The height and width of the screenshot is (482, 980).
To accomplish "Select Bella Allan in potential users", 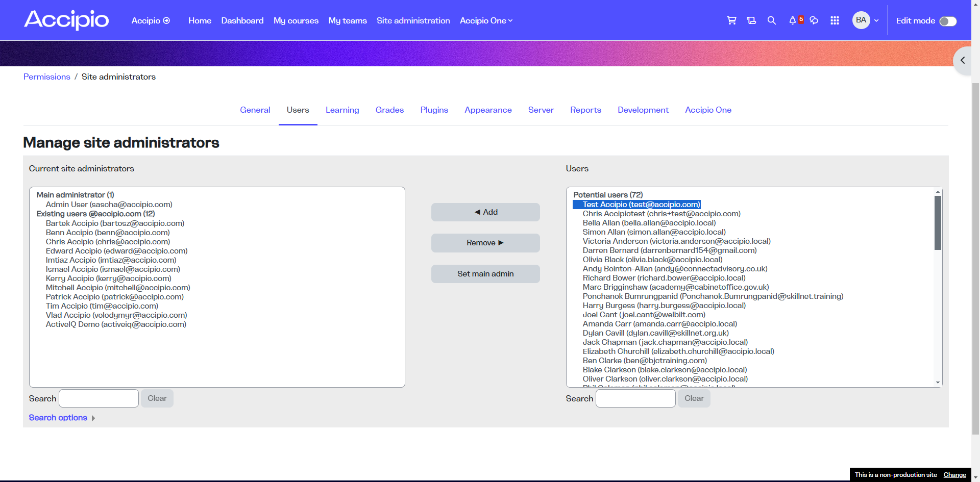I will (x=649, y=223).
